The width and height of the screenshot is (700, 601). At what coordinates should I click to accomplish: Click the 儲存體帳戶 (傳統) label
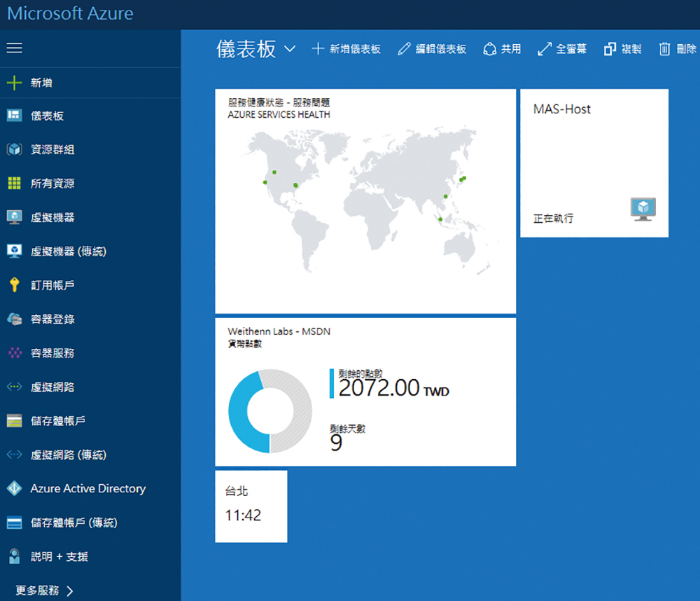coord(74,523)
